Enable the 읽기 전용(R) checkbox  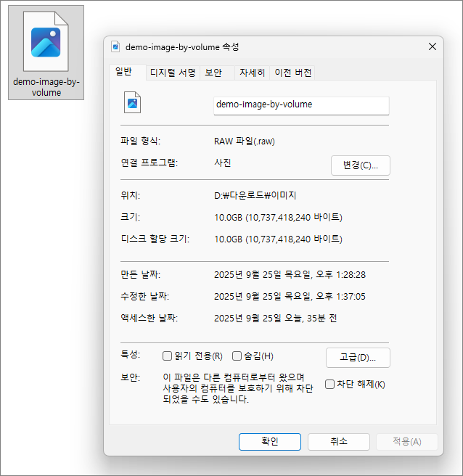point(168,356)
